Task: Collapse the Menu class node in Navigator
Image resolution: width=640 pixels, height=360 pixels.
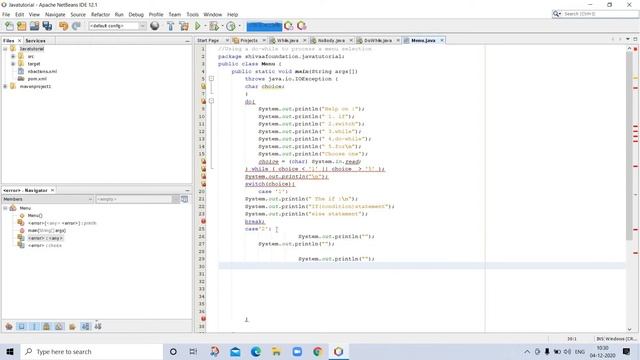Action: click(5, 208)
